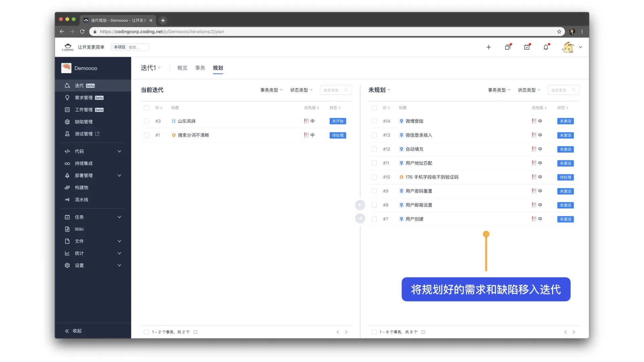The image size is (644, 362).
Task: Open the 迭代1 dropdown
Action: (x=151, y=68)
